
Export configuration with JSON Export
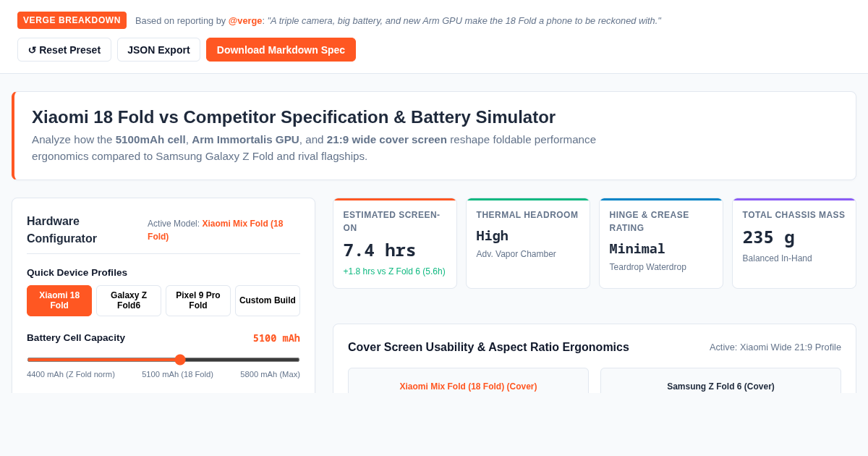point(158,50)
